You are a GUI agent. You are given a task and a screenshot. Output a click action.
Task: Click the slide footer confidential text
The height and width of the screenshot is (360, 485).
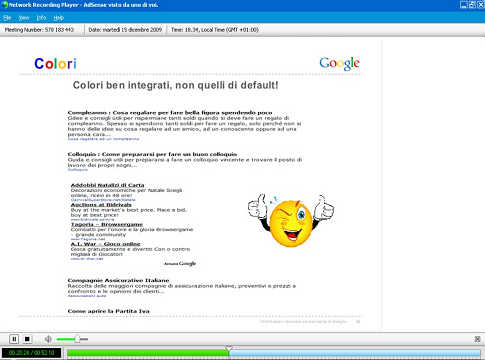[303, 322]
